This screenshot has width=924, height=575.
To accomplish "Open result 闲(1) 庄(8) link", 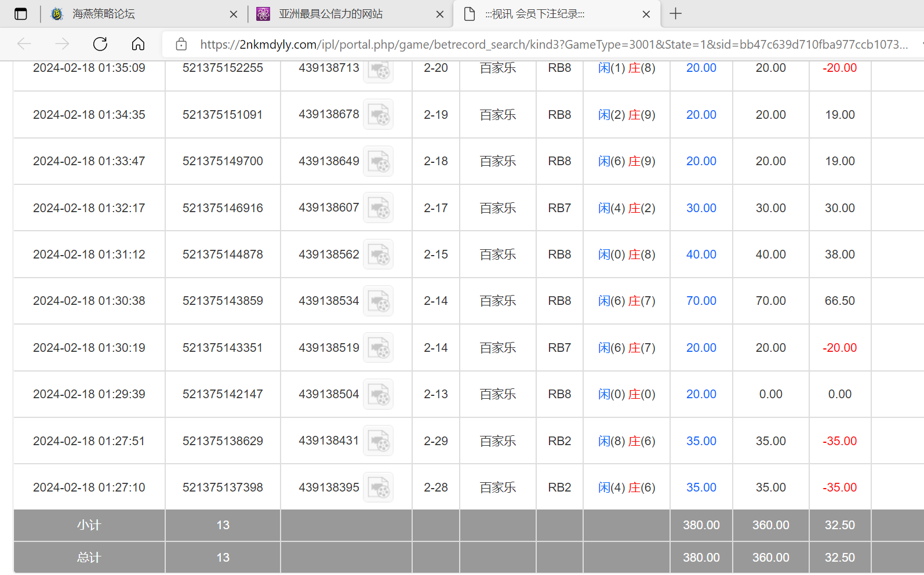I will tap(627, 68).
